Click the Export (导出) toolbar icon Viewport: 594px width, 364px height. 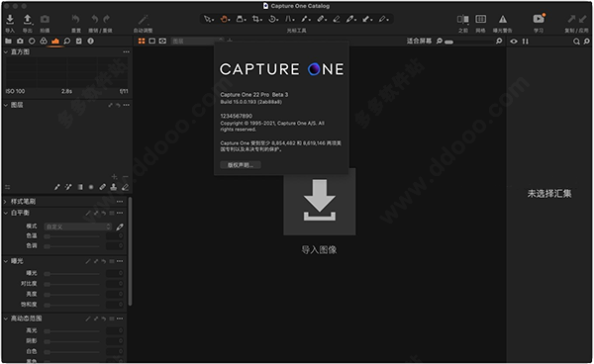click(x=28, y=19)
